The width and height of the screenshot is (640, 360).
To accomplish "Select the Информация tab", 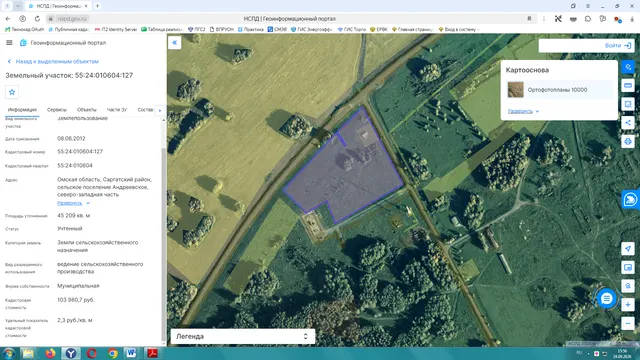I will (22, 110).
